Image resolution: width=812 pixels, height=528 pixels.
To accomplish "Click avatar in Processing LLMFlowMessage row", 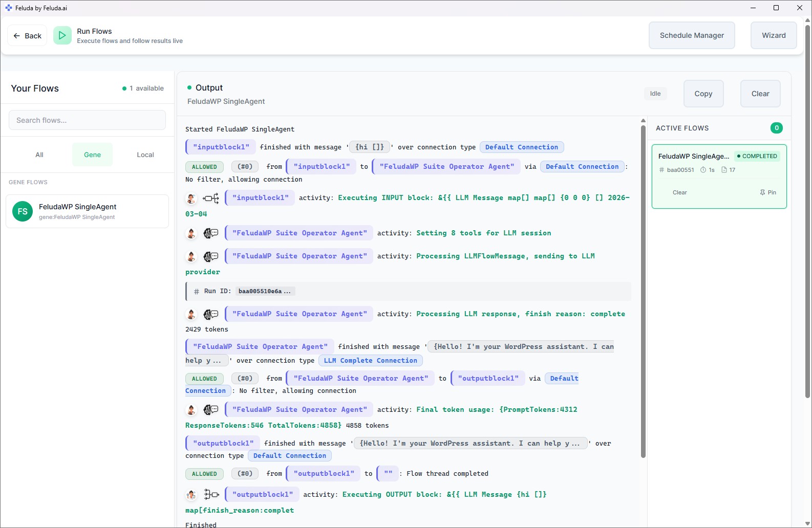I will pos(191,256).
